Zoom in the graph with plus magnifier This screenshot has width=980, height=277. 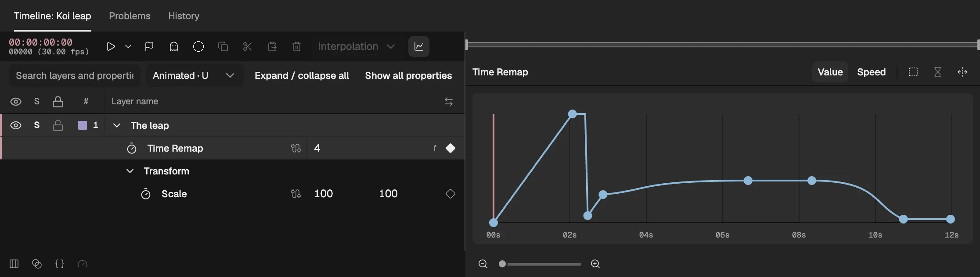595,264
